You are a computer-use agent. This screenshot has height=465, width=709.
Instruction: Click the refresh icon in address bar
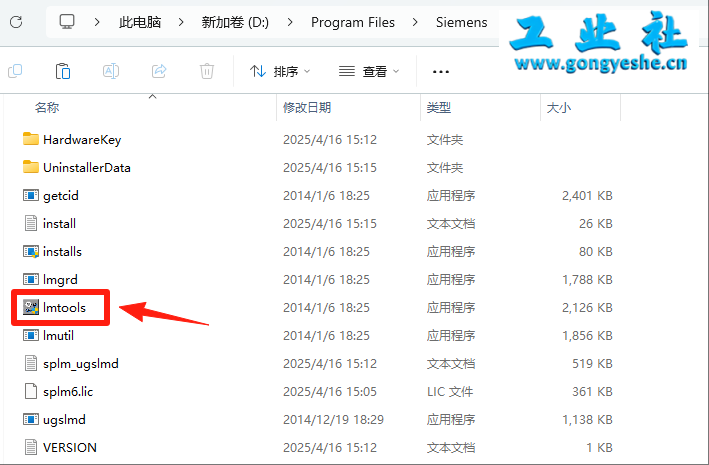coord(16,22)
